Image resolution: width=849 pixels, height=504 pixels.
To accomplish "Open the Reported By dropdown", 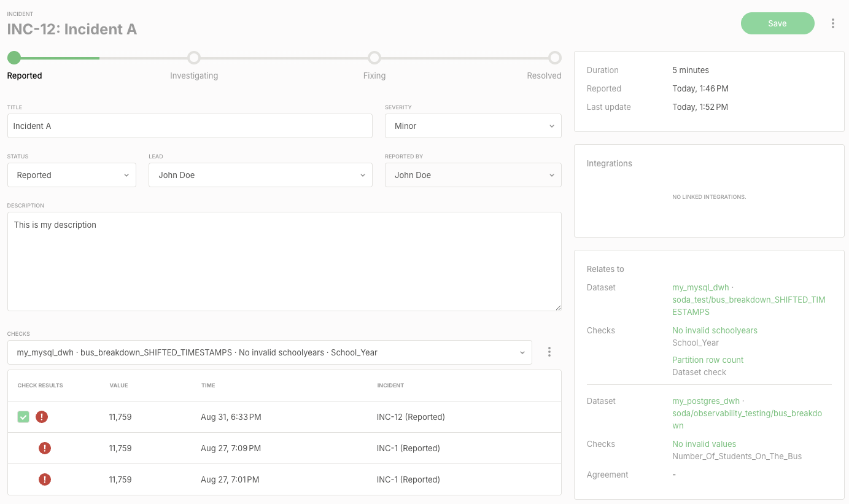I will (x=473, y=175).
